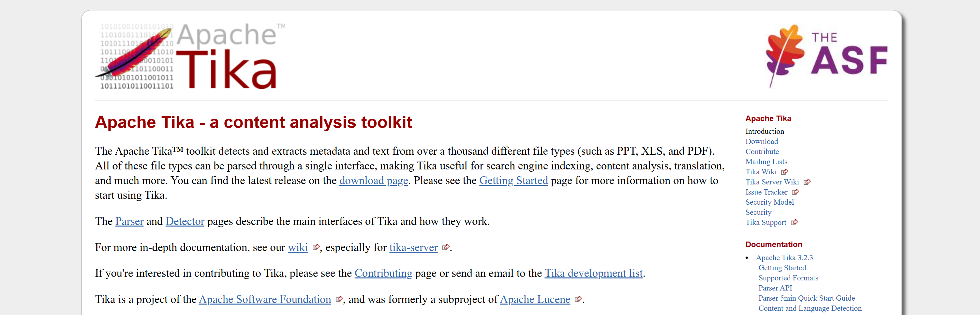The width and height of the screenshot is (980, 315).
Task: Select Security Model in sidebar navigation
Action: pyautogui.click(x=769, y=202)
